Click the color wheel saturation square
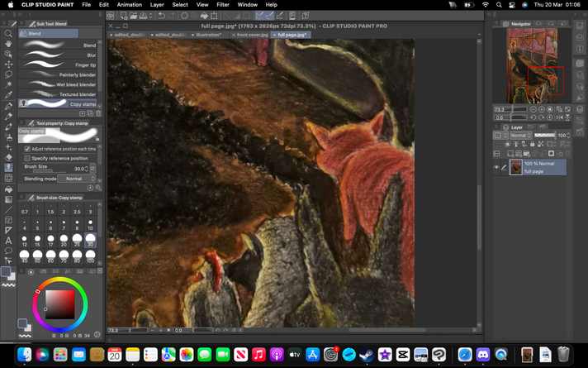The width and height of the screenshot is (588, 368). pos(59,304)
